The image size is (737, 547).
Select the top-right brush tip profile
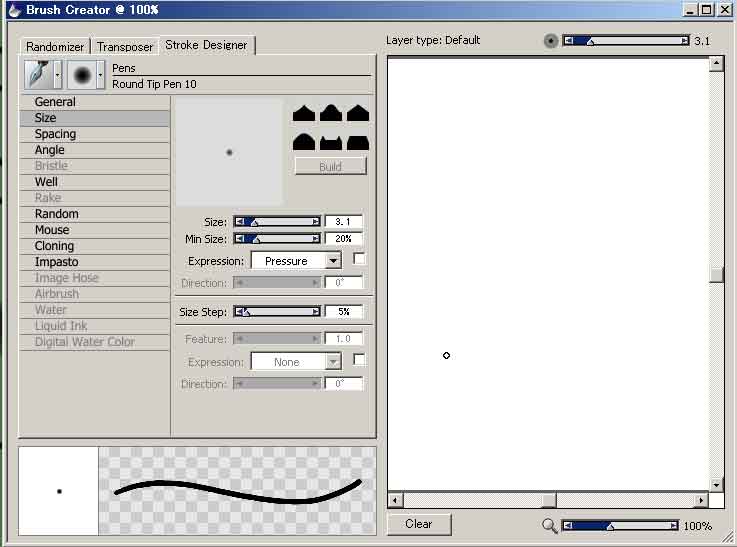(358, 114)
